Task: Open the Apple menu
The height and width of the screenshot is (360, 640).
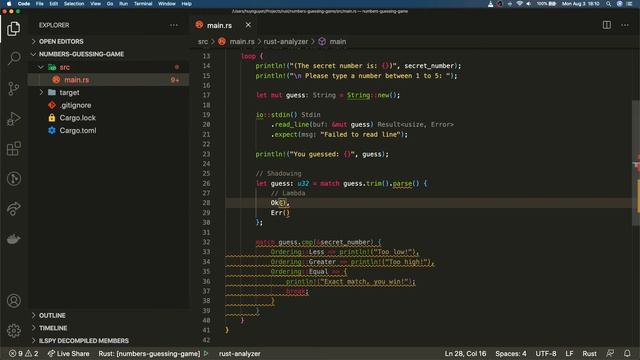Action: coord(9,4)
